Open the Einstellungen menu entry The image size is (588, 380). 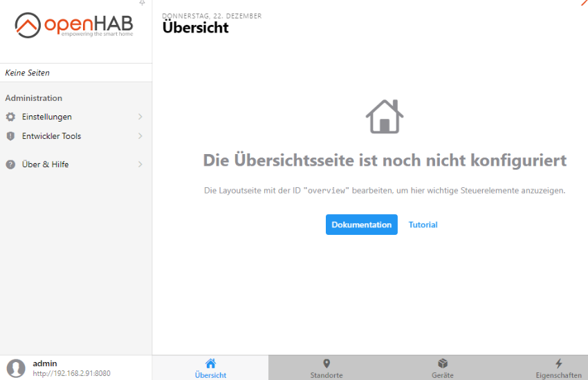[76, 117]
